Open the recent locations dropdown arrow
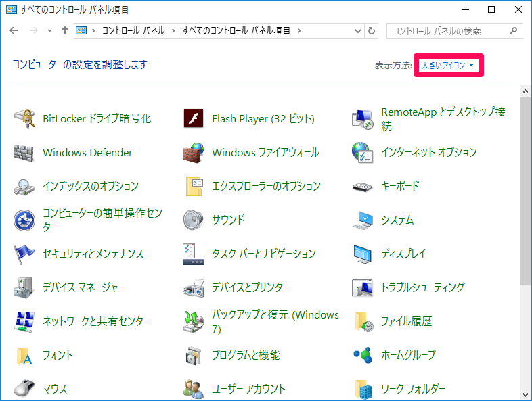Image resolution: width=532 pixels, height=401 pixels. point(50,31)
